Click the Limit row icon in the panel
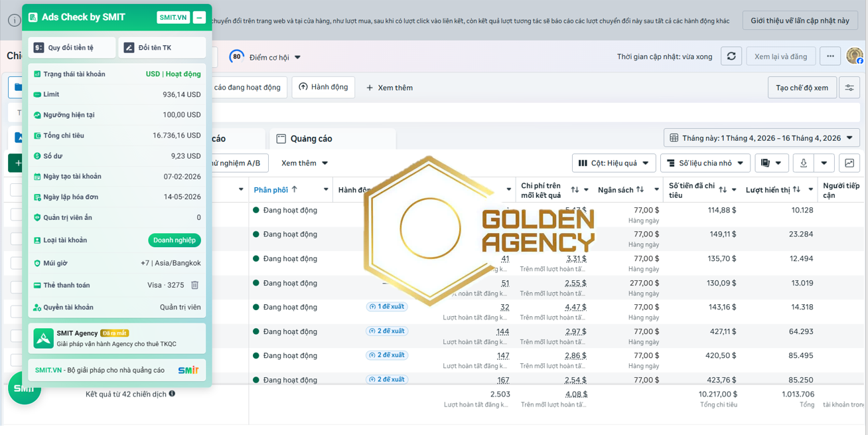The image size is (868, 435). (37, 95)
